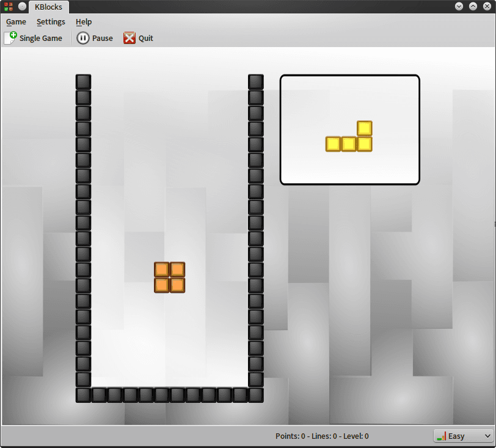Close the KBlocks window

coord(487,6)
